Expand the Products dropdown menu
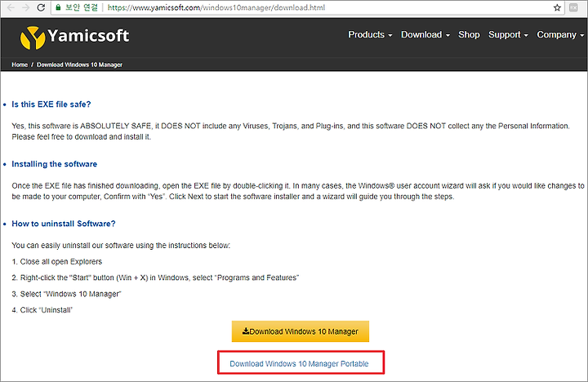The width and height of the screenshot is (588, 382). [370, 34]
